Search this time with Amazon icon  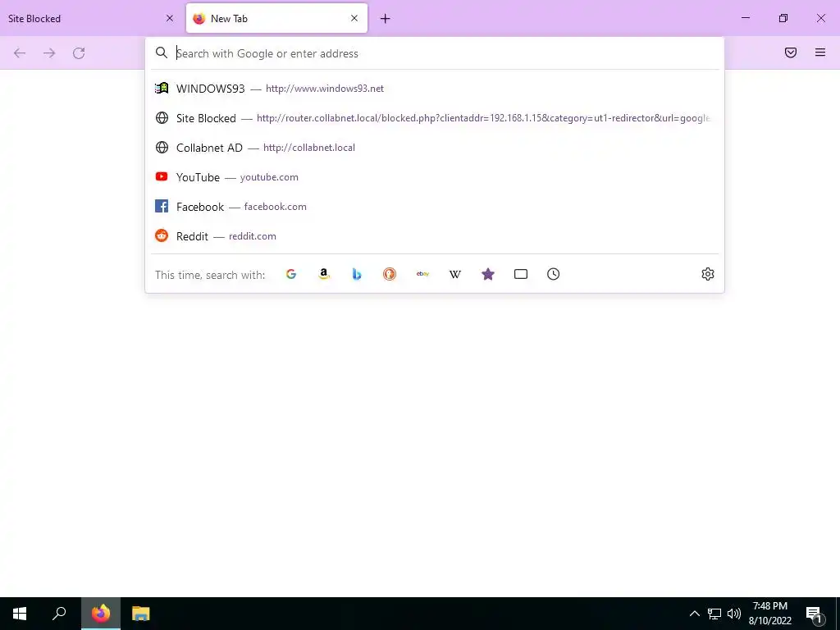click(x=323, y=274)
